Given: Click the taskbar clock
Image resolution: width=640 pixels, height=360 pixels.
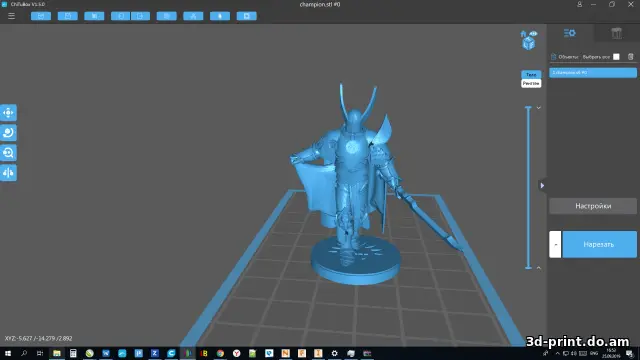Looking at the screenshot, I should click(611, 353).
